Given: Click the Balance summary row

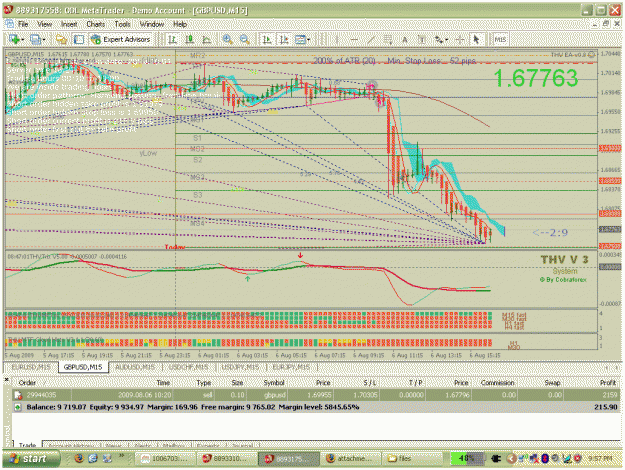Looking at the screenshot, I should pos(316,407).
